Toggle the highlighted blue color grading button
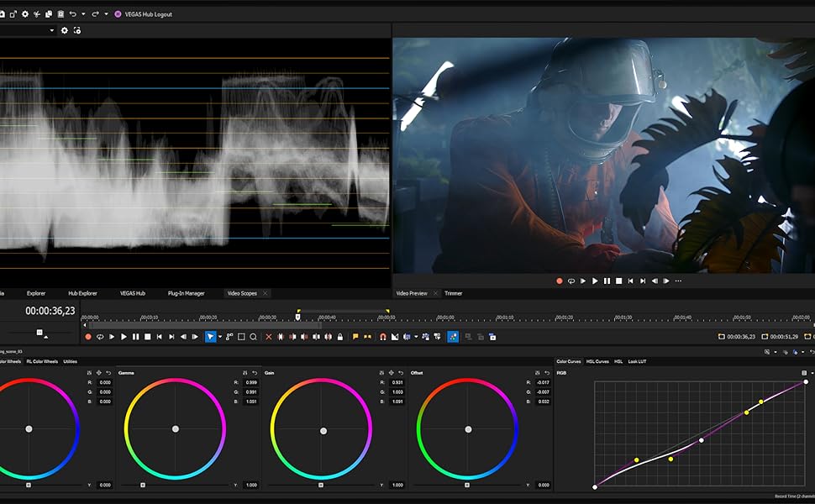Viewport: 815px width, 504px height. pos(453,337)
